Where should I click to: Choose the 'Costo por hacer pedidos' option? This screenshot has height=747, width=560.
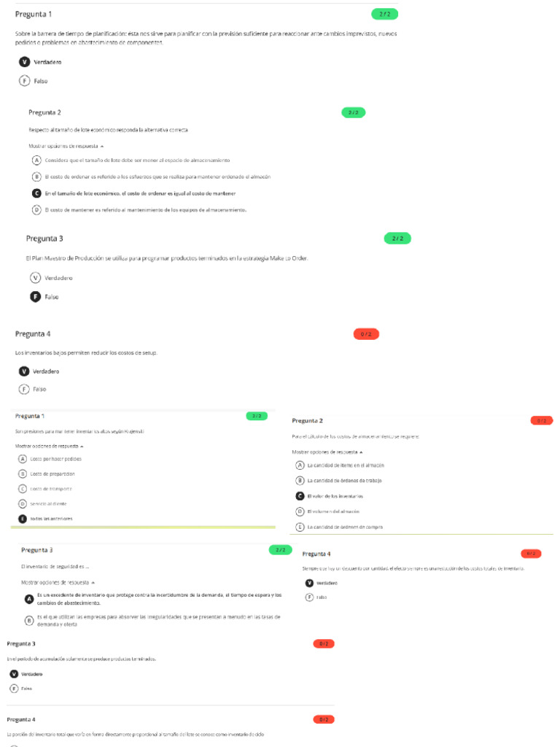coord(23,459)
